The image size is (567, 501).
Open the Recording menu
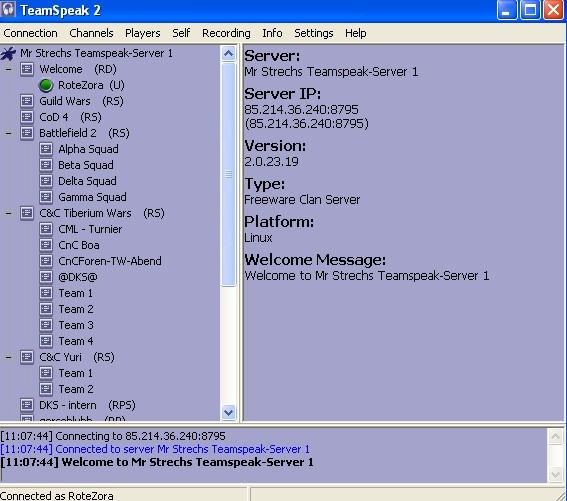[226, 33]
